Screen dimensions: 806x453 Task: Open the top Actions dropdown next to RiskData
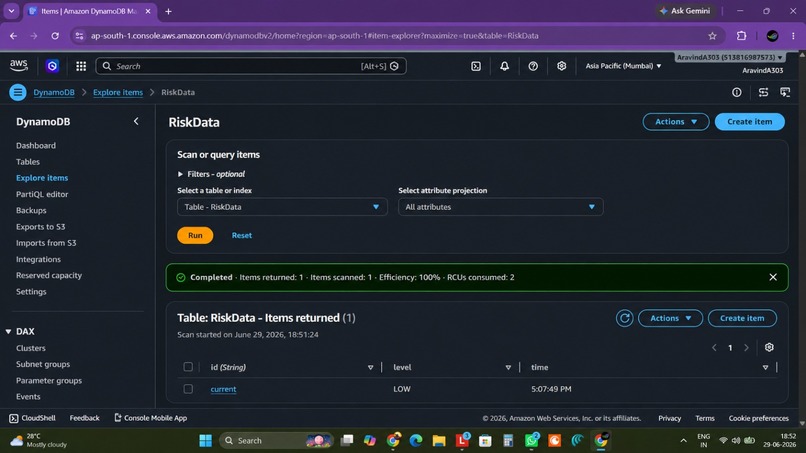(675, 122)
